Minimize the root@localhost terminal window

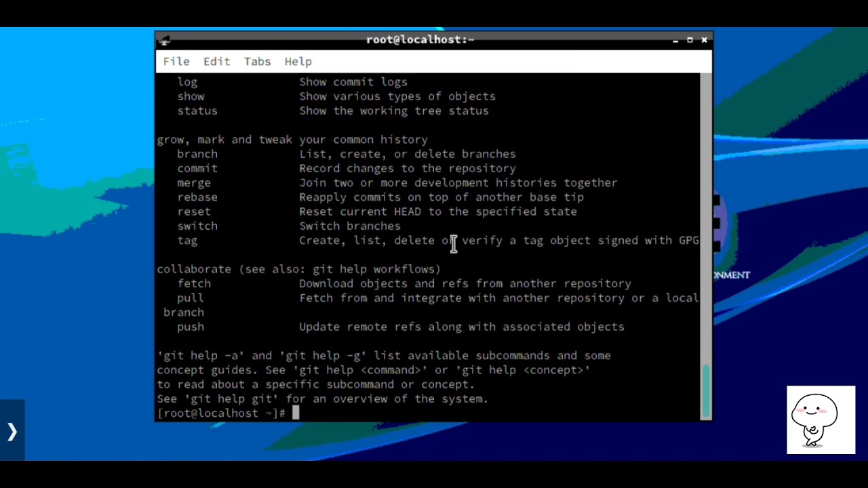675,40
